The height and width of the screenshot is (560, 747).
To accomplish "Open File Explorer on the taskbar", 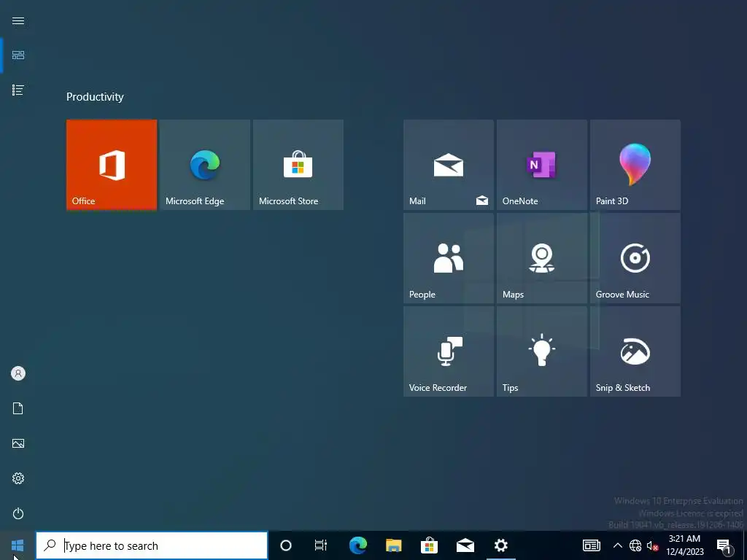I will point(393,545).
